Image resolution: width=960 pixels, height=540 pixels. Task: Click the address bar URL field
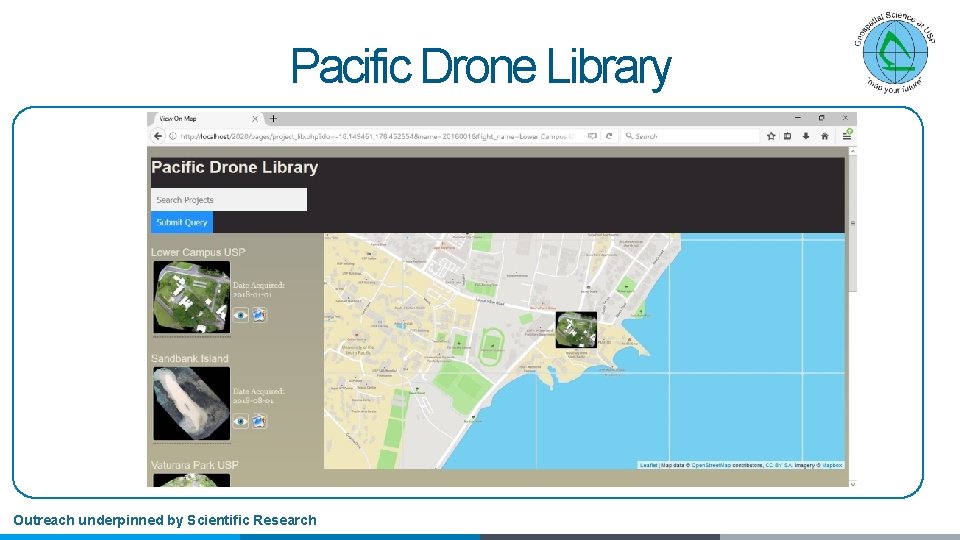[x=377, y=136]
